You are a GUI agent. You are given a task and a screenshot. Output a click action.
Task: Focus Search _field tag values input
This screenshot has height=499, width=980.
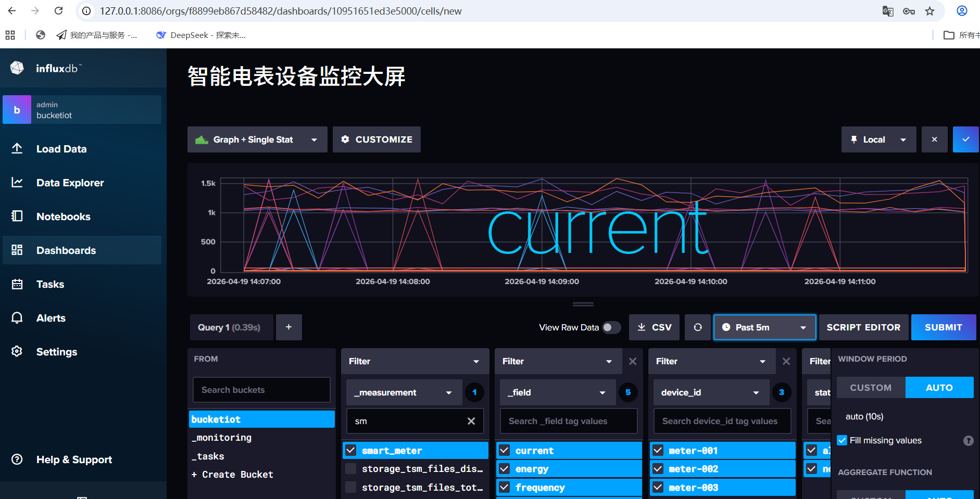(569, 421)
